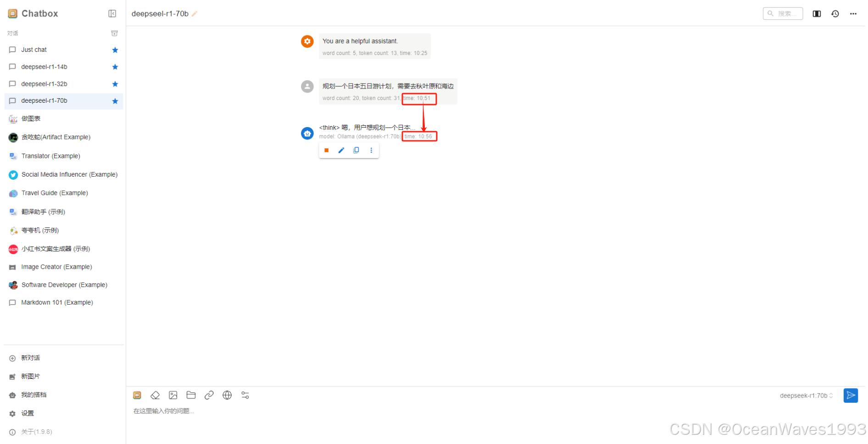Collapse the left sidebar panel

pos(112,14)
